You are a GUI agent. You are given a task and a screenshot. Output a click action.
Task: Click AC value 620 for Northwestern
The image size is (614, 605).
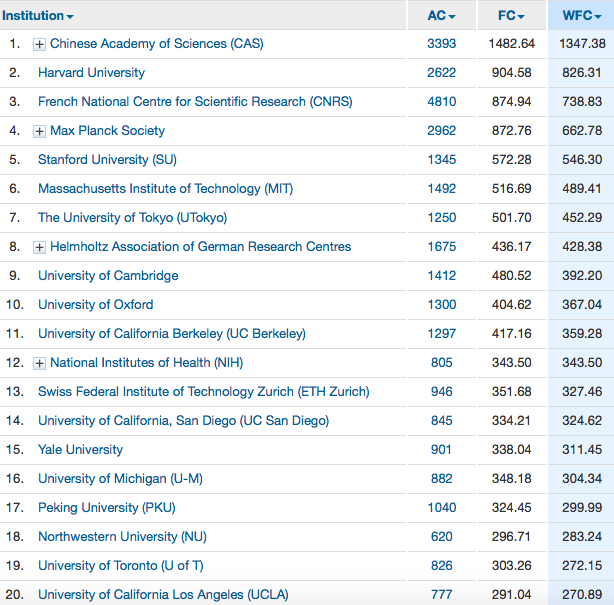(x=441, y=536)
